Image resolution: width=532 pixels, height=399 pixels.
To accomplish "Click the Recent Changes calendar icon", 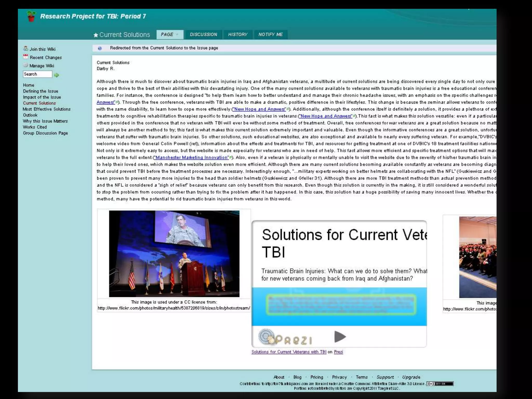I will 25,57.
